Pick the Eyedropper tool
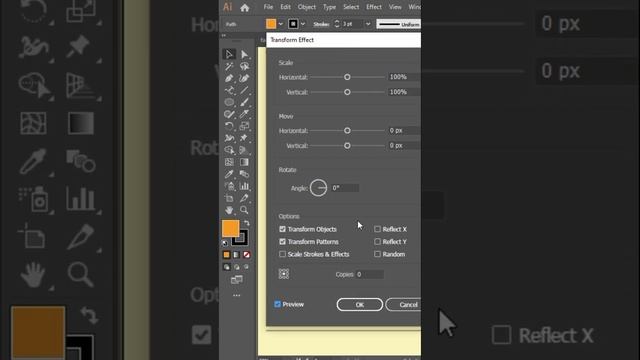640x360 pixels. point(229,174)
